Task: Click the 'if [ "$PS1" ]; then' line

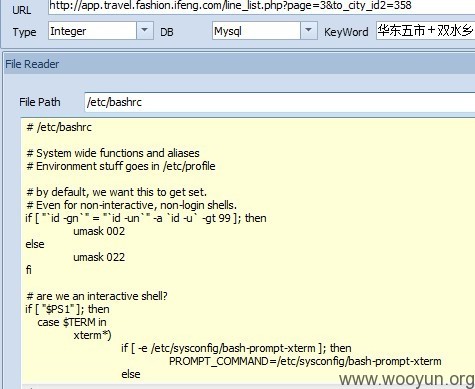Action: 67,309
